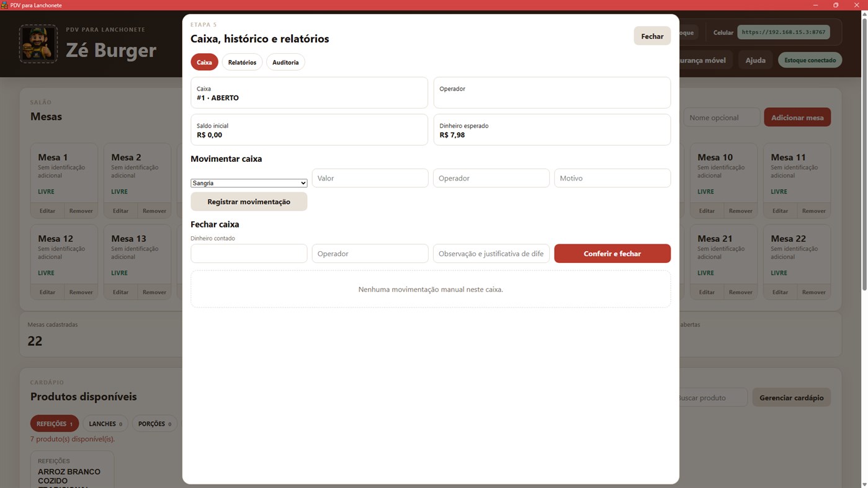The image size is (868, 488).
Task: Click the PDV app icon in title bar
Action: click(4, 5)
